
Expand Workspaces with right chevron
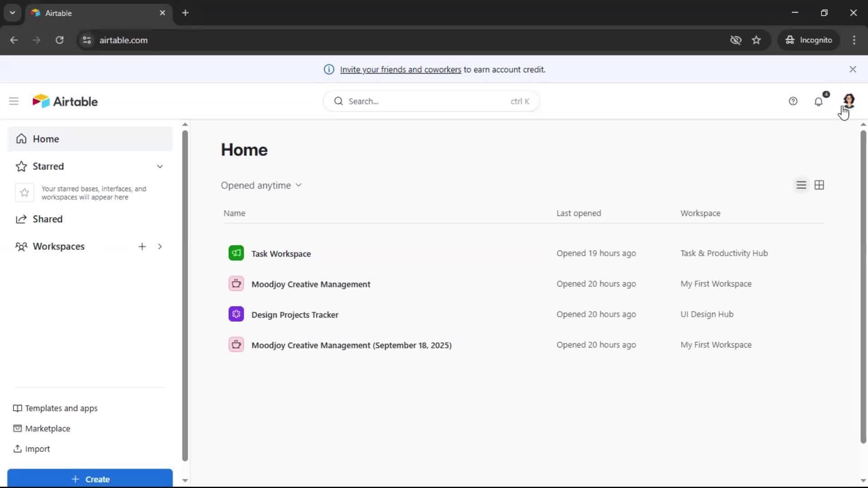[x=160, y=246]
